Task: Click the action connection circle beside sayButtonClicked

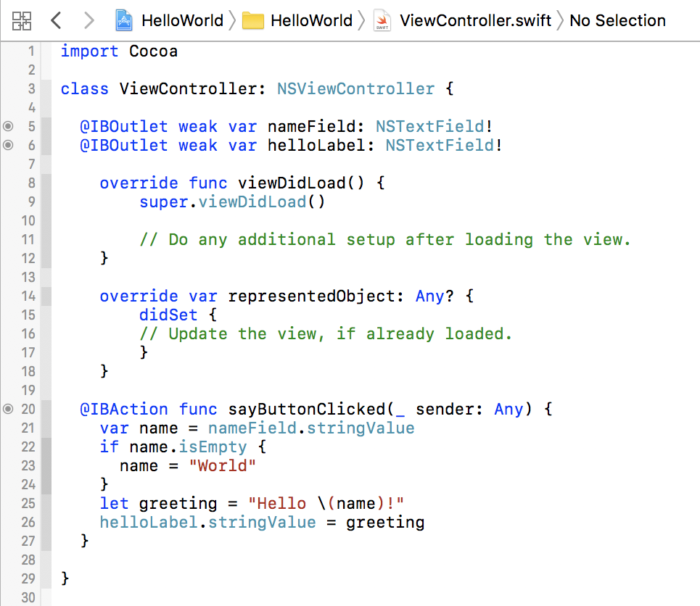Action: (x=8, y=409)
